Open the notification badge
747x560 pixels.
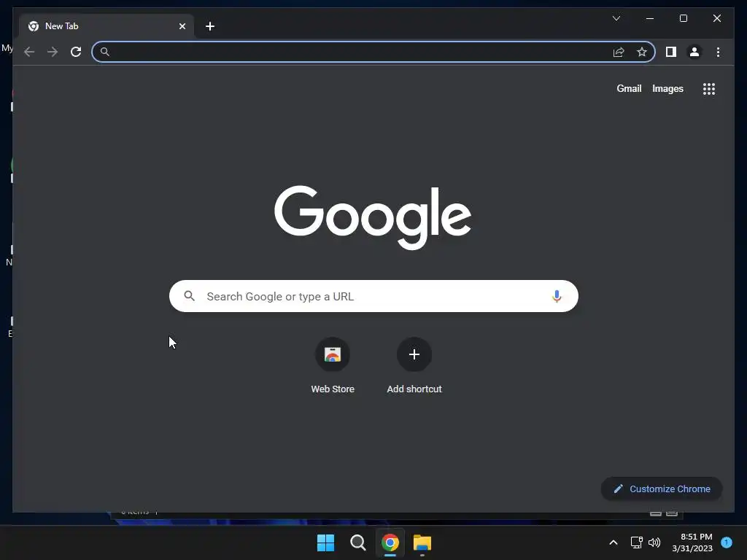point(727,542)
